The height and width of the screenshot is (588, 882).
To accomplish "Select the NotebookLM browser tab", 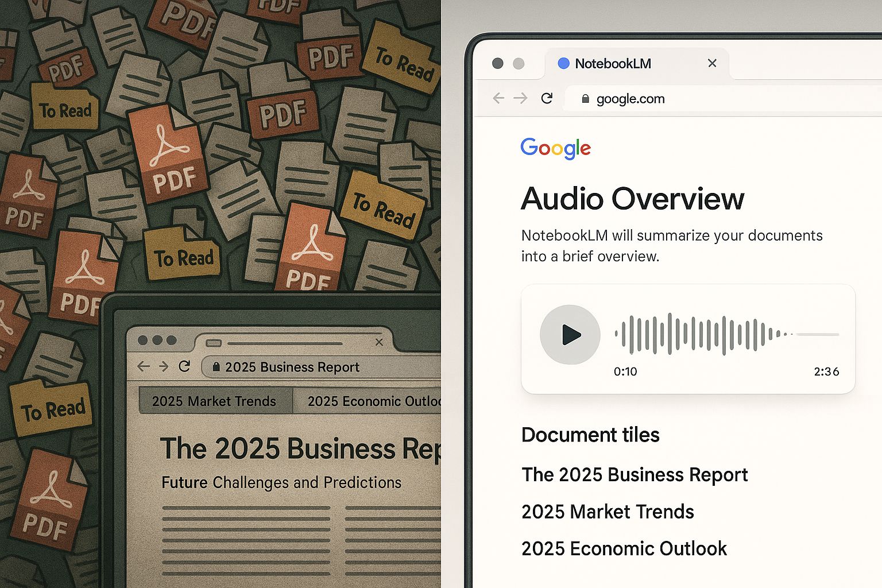I will tap(637, 63).
